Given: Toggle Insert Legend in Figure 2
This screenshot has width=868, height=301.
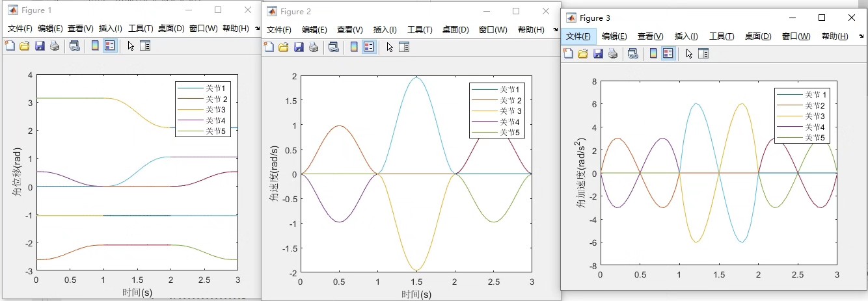Looking at the screenshot, I should click(x=368, y=46).
